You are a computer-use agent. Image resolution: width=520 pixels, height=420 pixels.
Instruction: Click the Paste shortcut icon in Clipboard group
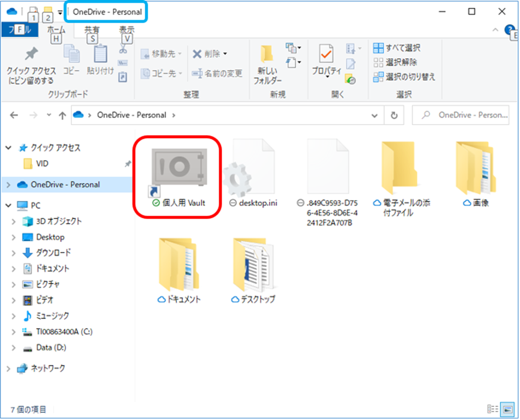(123, 77)
